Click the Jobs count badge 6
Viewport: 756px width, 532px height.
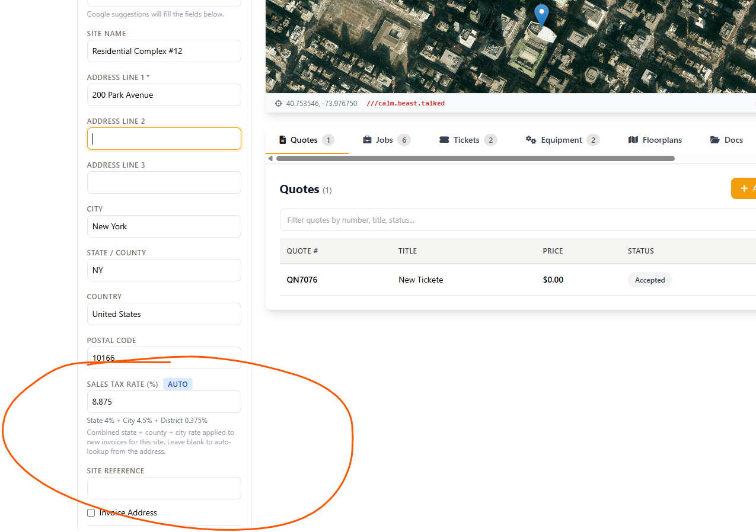pos(404,140)
